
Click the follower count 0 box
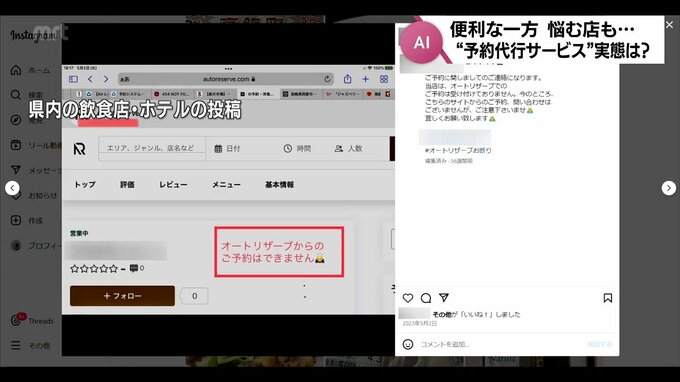point(194,296)
